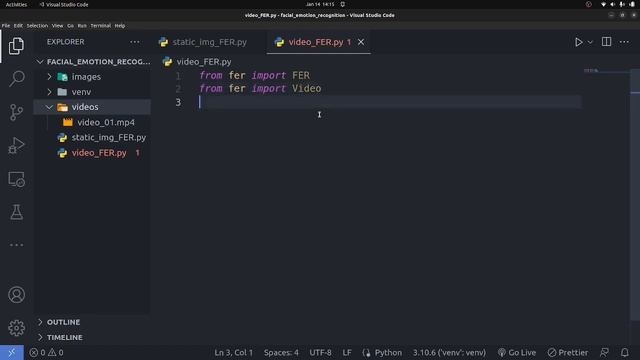Open system tray volume and network menu
Screen dimensions: 640x360
pyautogui.click(x=618, y=4)
